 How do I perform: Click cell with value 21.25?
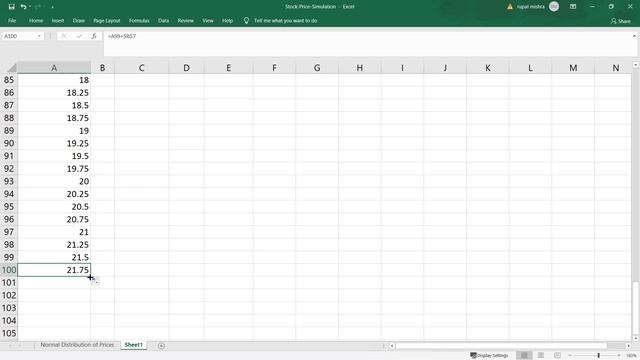click(x=54, y=244)
